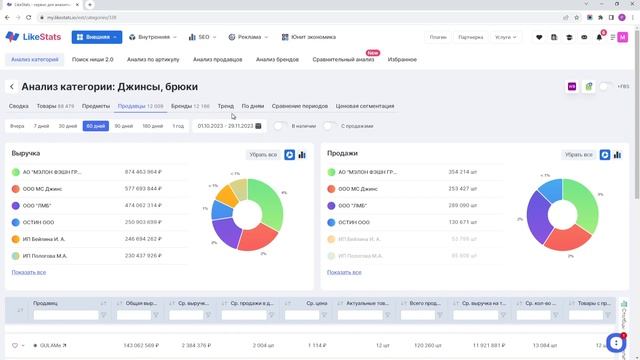
Task: Open the user avatar M menu
Action: pyautogui.click(x=622, y=37)
